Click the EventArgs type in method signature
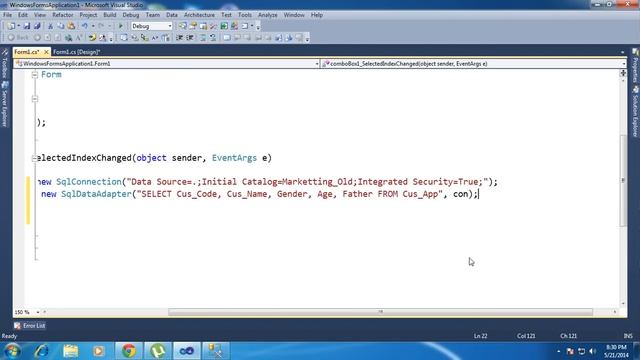This screenshot has height=360, width=640. click(234, 158)
